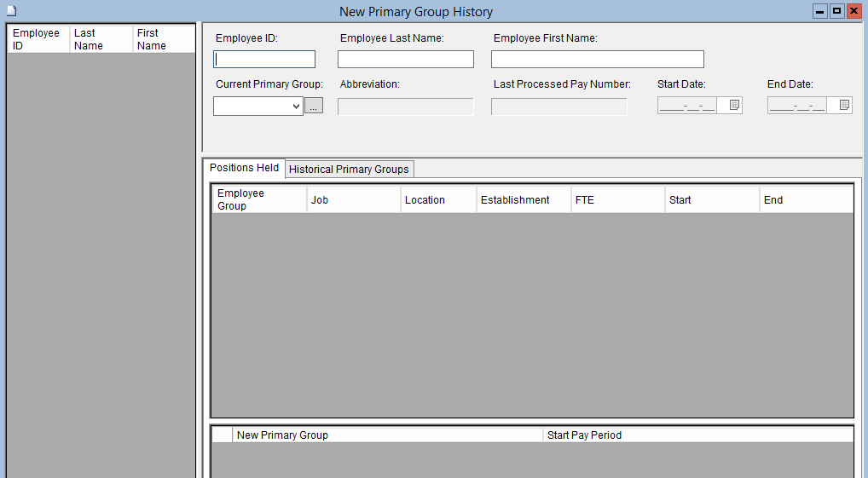Screen dimensions: 868x478
Task: Click the Employee First Name field
Action: [x=597, y=60]
